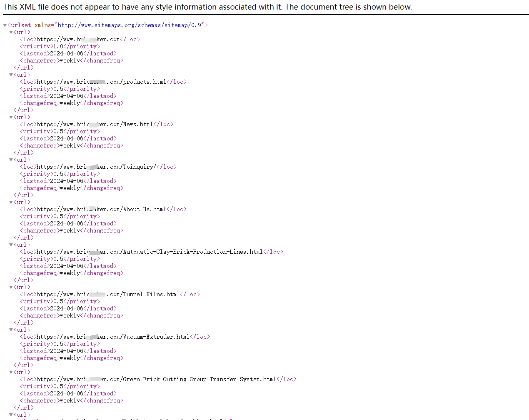Image resolution: width=529 pixels, height=420 pixels.
Task: Click the News.html loc URL text
Action: point(95,125)
